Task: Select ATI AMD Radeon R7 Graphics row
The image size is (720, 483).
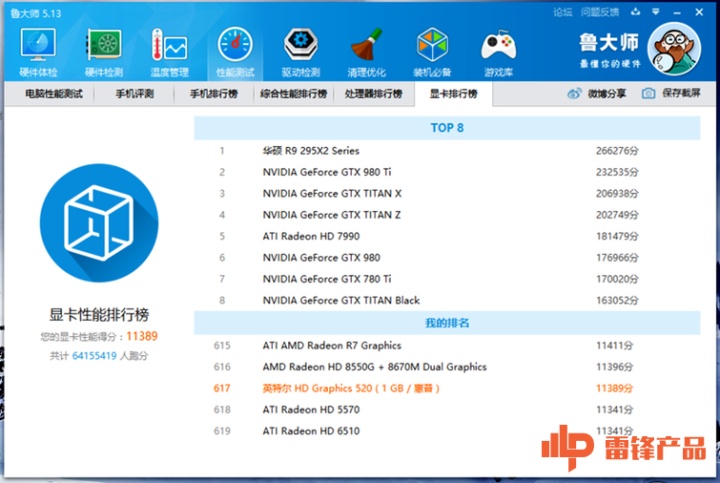Action: [x=447, y=345]
